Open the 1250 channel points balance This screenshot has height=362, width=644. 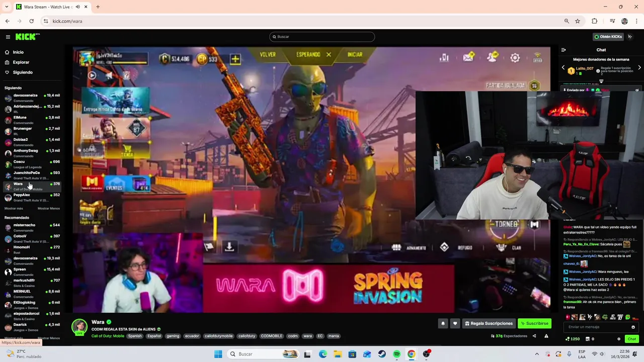573,339
